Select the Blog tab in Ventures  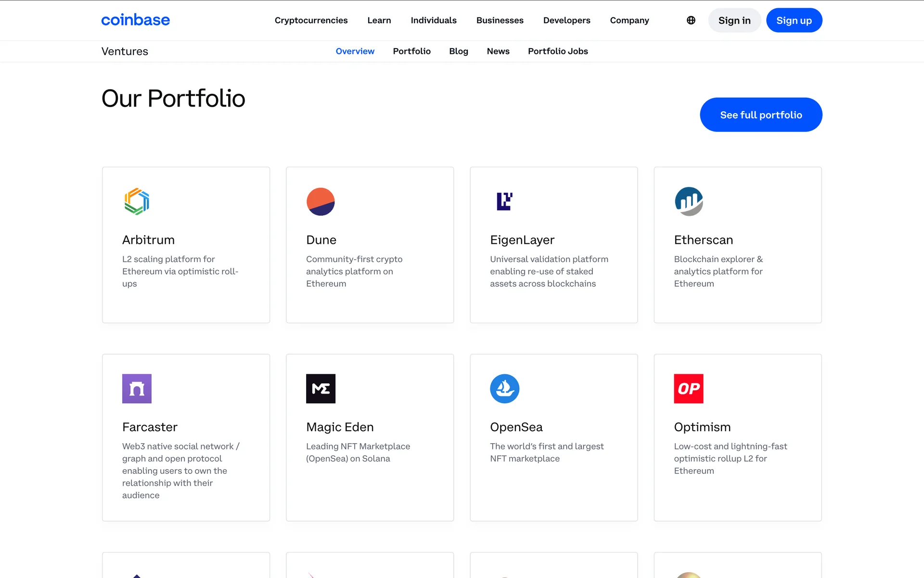[x=458, y=51]
